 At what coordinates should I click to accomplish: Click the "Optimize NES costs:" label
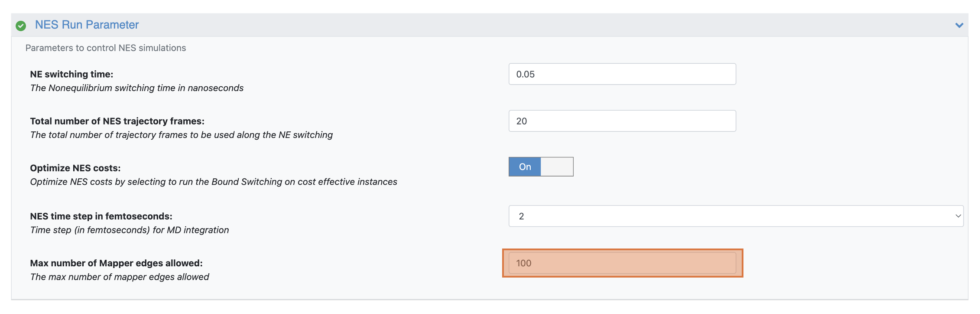[75, 168]
